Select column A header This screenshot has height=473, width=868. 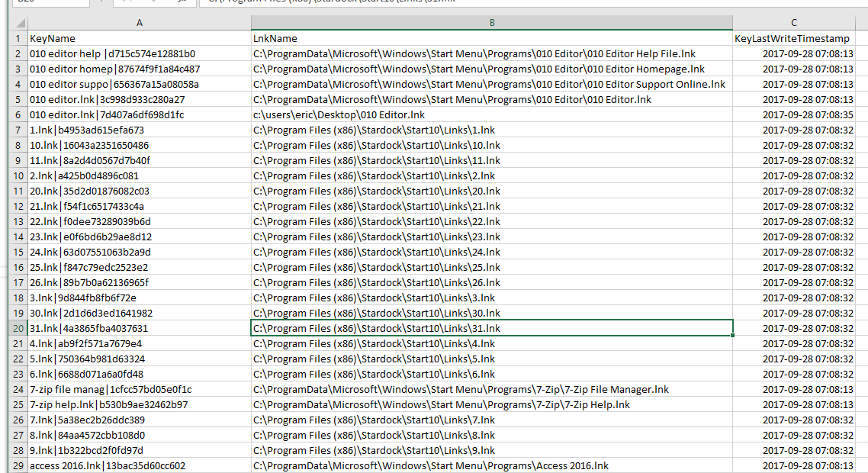(139, 23)
